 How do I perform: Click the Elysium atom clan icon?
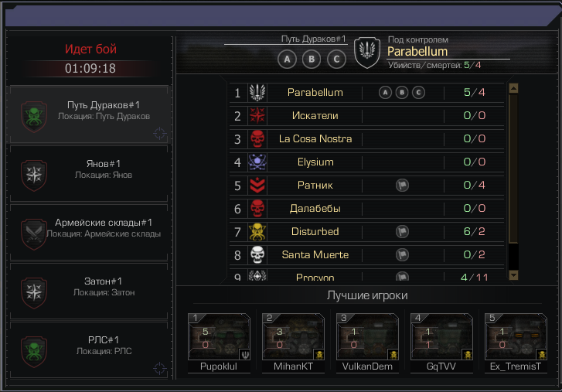[x=257, y=162]
